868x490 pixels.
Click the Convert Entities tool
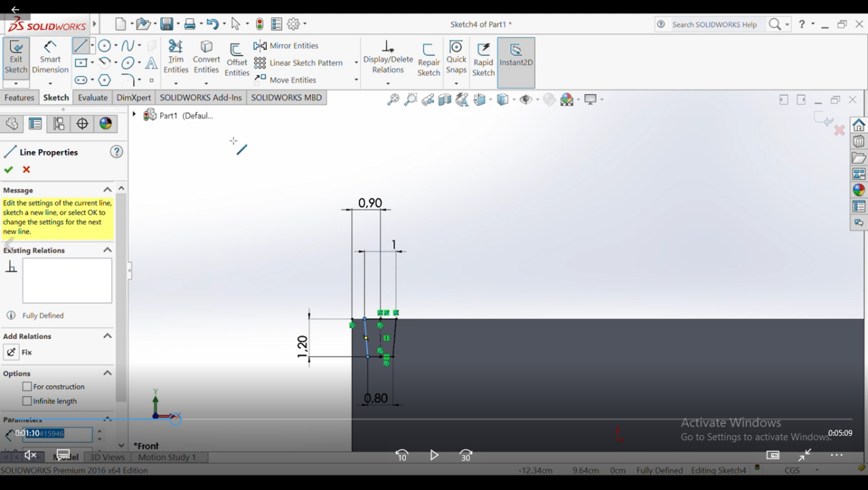pyautogui.click(x=206, y=57)
